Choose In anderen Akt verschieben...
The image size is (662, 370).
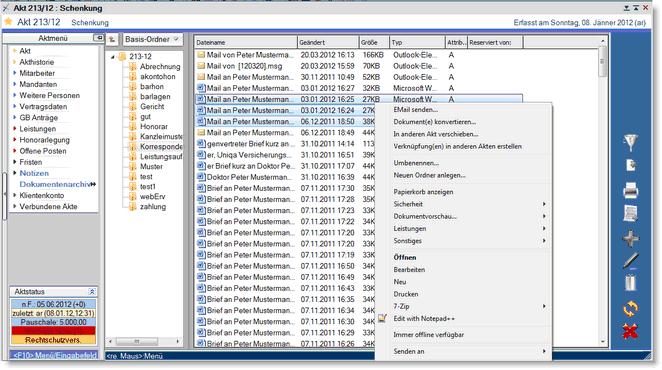(436, 134)
